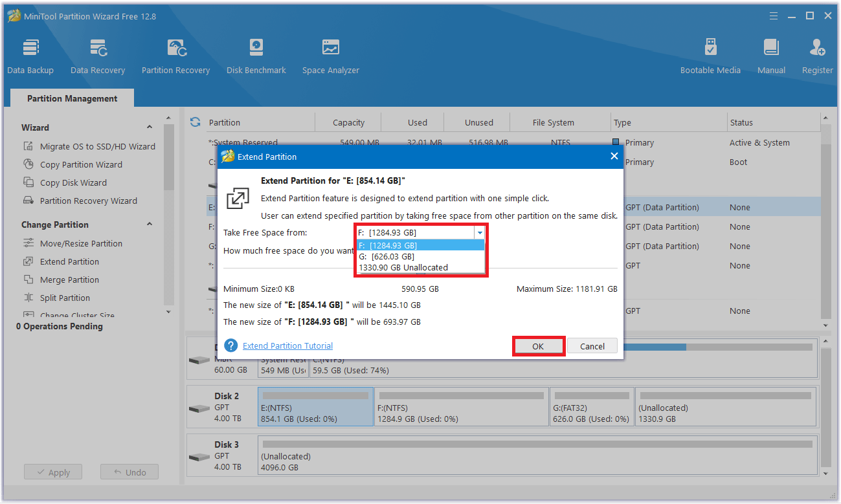The image size is (841, 504).
Task: Sort by the Status column header
Action: click(774, 122)
